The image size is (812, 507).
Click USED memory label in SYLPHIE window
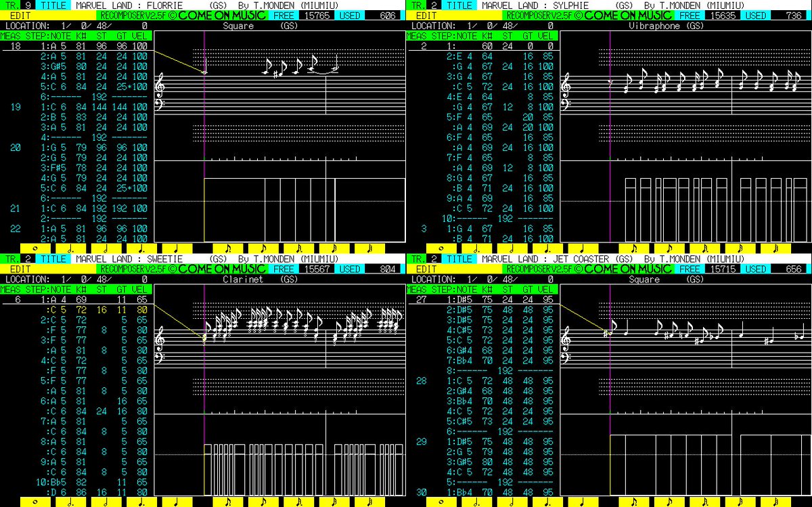(756, 15)
